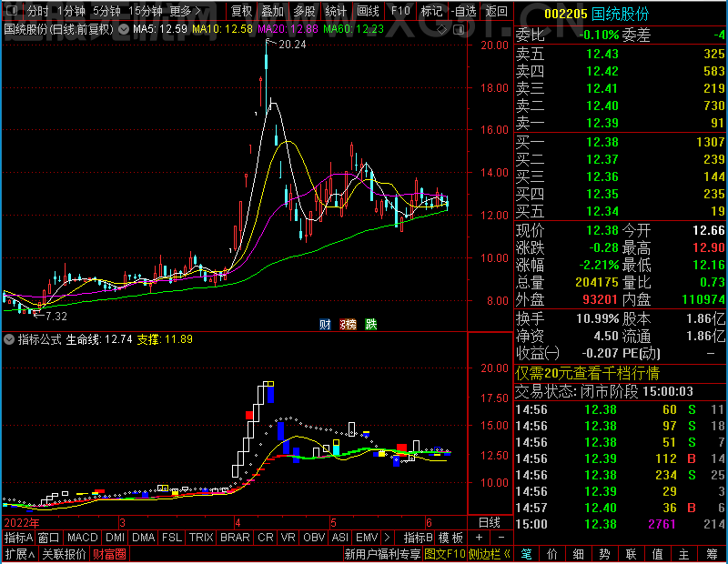Select the 主 main tab
The width and height of the screenshot is (728, 564).
(x=684, y=554)
